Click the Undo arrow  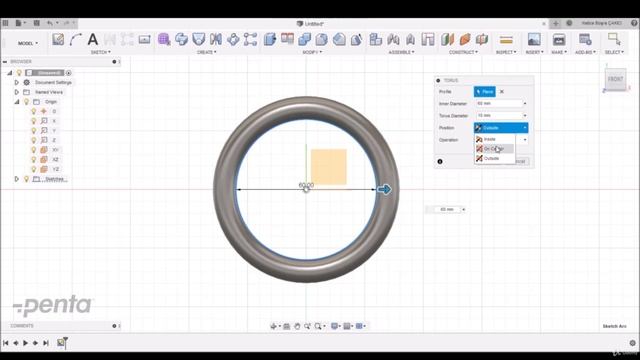point(49,23)
